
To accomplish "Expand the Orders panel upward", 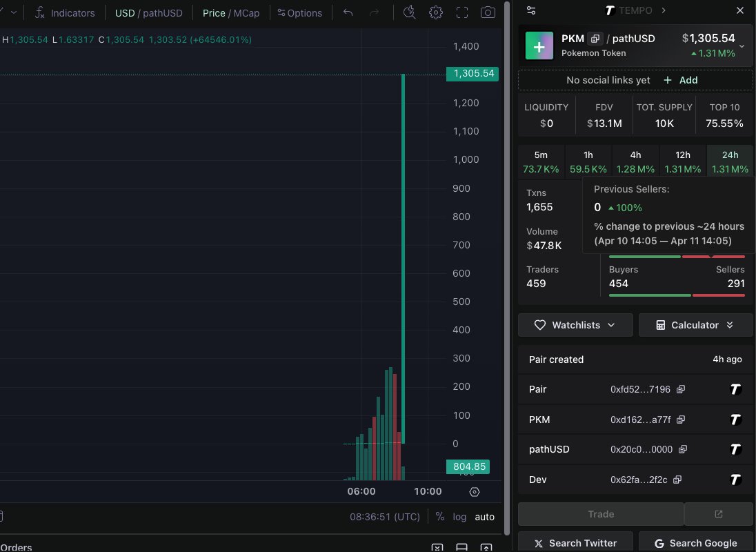I will (x=486, y=547).
